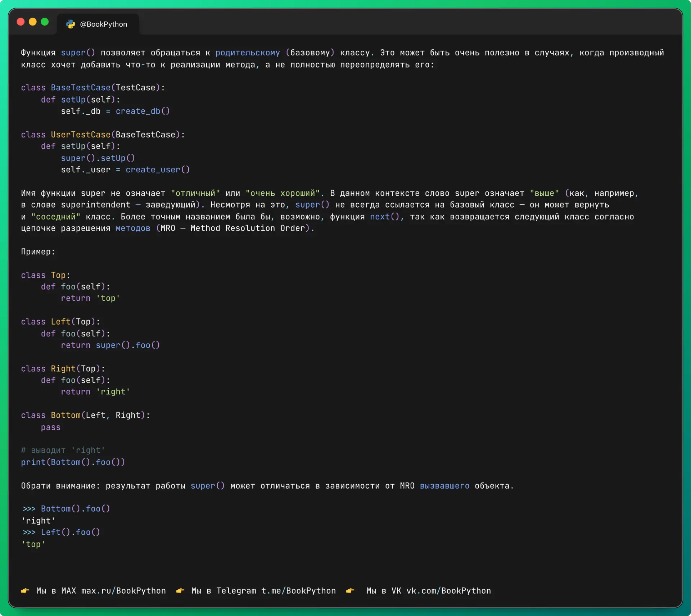Click the final 'top' output line
The width and height of the screenshot is (691, 616).
(x=33, y=544)
